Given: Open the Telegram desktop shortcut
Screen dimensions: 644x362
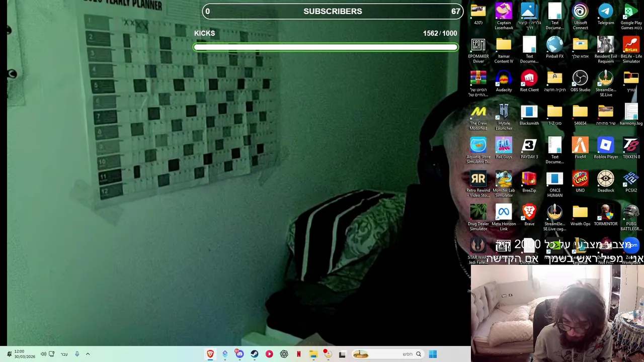Looking at the screenshot, I should [606, 14].
